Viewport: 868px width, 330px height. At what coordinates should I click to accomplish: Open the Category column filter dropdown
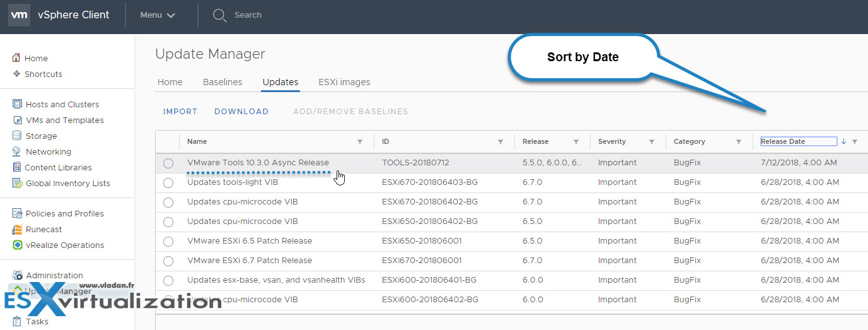[x=739, y=142]
